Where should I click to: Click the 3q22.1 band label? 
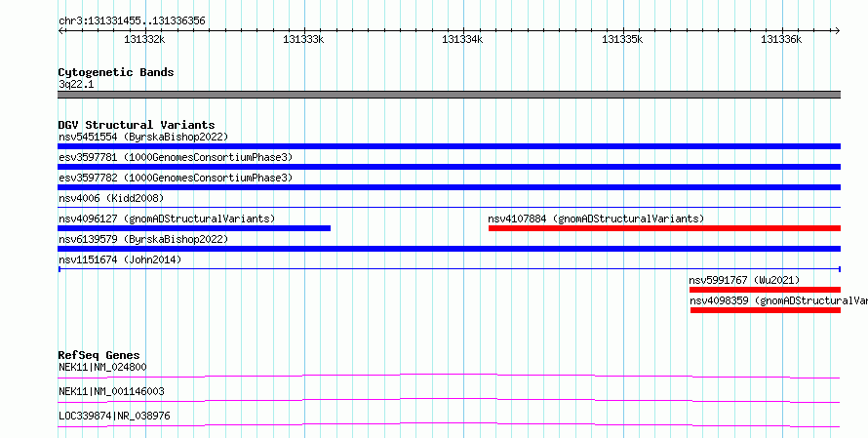click(76, 84)
